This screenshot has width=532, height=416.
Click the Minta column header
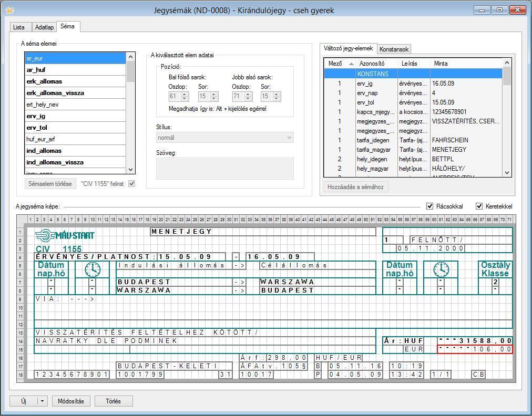pos(466,64)
